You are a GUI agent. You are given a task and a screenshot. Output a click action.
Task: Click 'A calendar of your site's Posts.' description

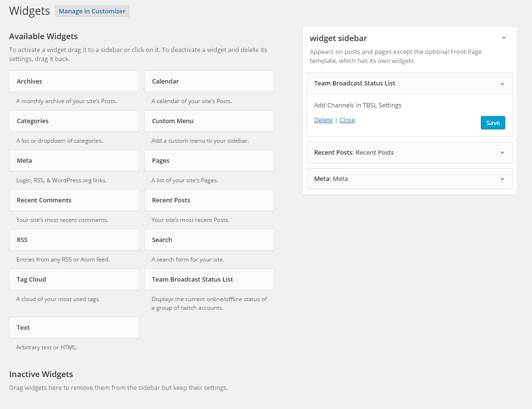[x=192, y=101]
